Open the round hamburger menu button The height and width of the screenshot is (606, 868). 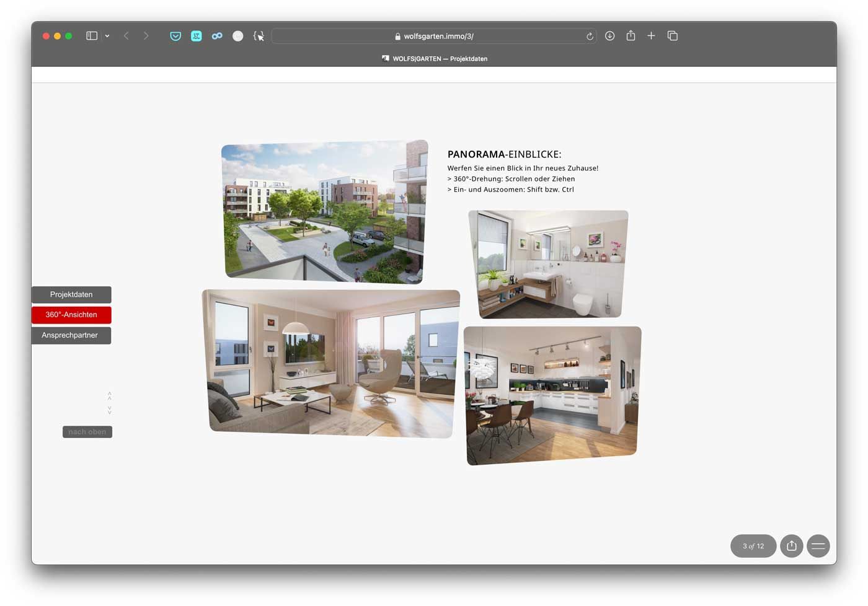(x=818, y=546)
